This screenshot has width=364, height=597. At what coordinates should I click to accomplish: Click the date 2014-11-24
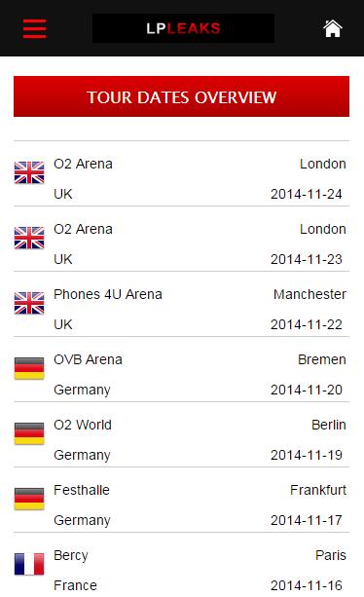[x=307, y=194]
